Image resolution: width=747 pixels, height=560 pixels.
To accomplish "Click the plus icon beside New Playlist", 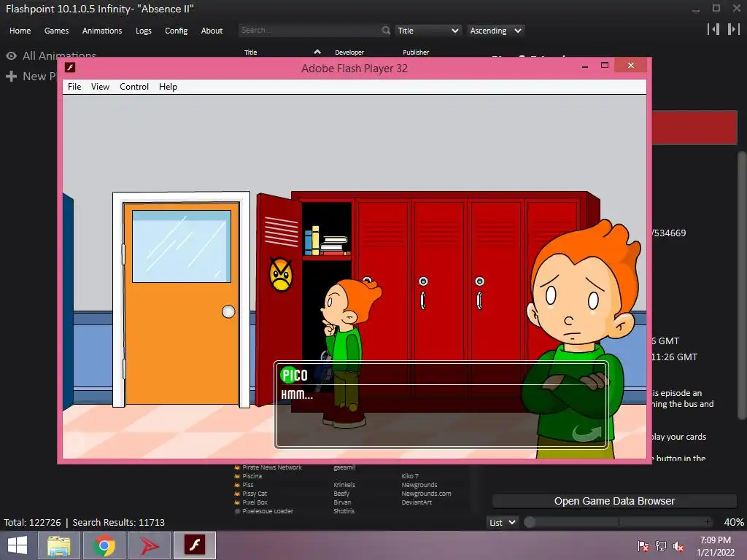I will [12, 76].
